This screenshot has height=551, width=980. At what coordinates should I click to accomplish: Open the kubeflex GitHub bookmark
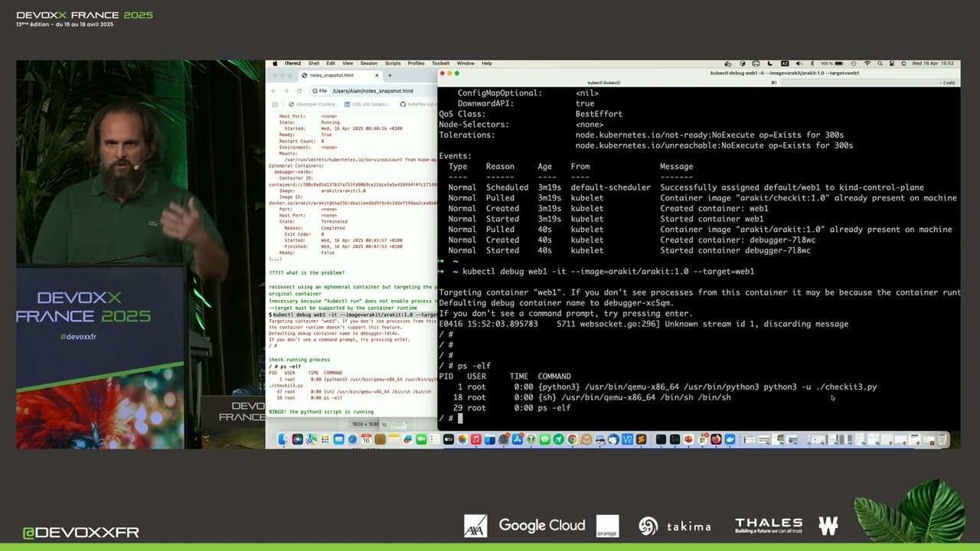pyautogui.click(x=418, y=104)
